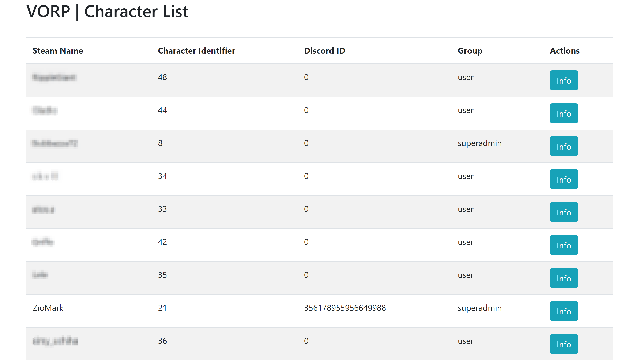Image resolution: width=644 pixels, height=360 pixels.
Task: Click the VORP | Character List heading
Action: coord(107,11)
